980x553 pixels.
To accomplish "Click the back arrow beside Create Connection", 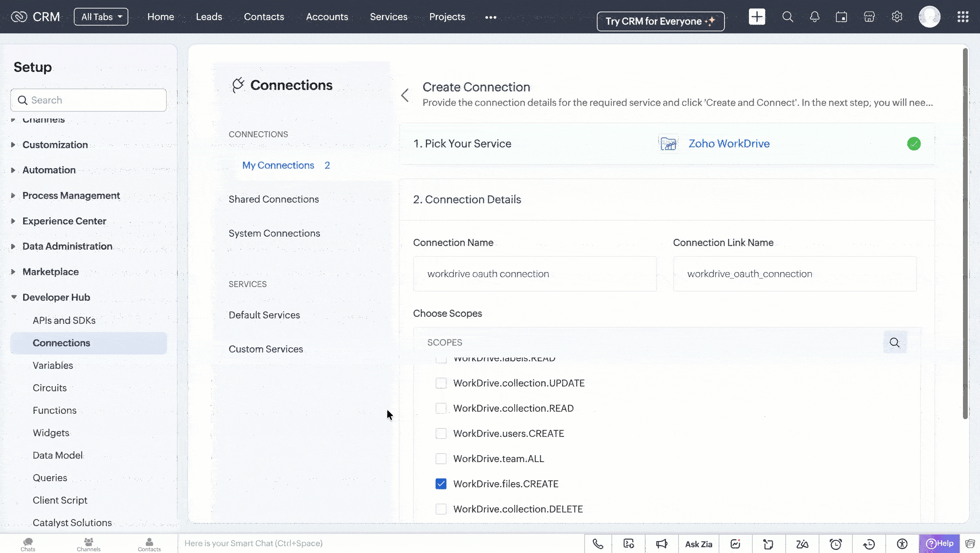I will pos(405,95).
